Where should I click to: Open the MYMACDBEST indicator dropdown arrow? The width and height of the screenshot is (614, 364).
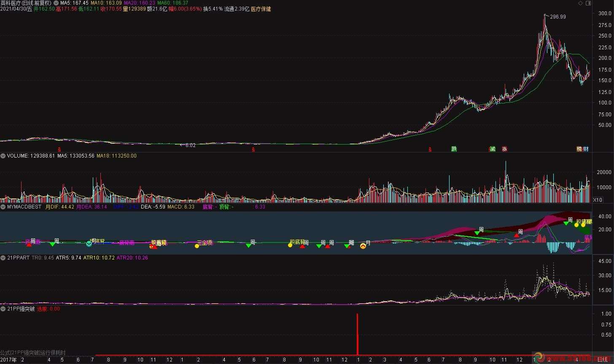click(x=3, y=207)
